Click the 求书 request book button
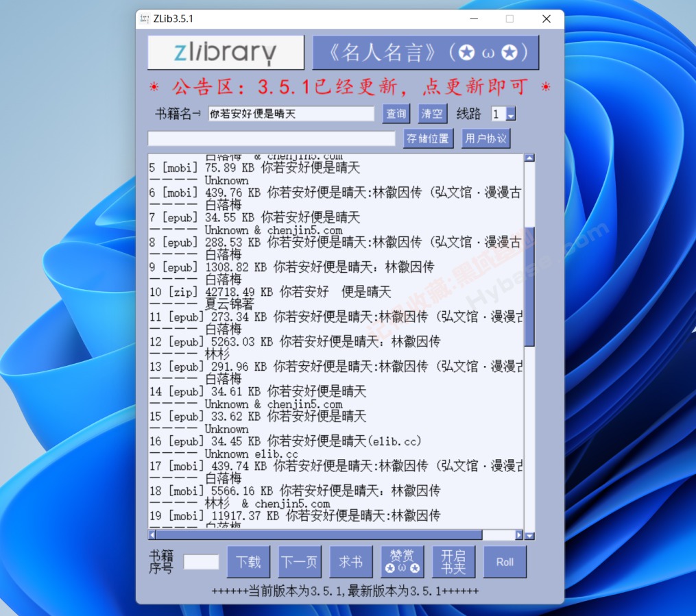Screen dimensions: 696x616 [x=351, y=562]
